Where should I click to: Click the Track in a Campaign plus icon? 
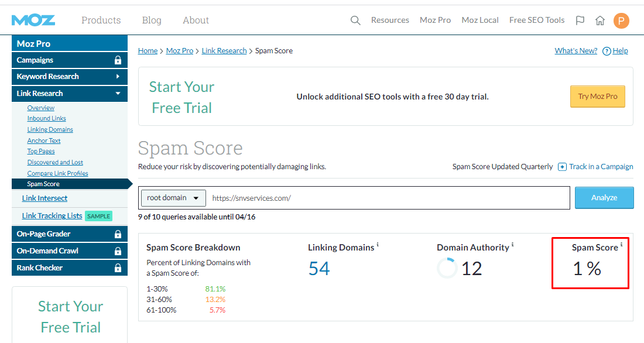coord(562,167)
